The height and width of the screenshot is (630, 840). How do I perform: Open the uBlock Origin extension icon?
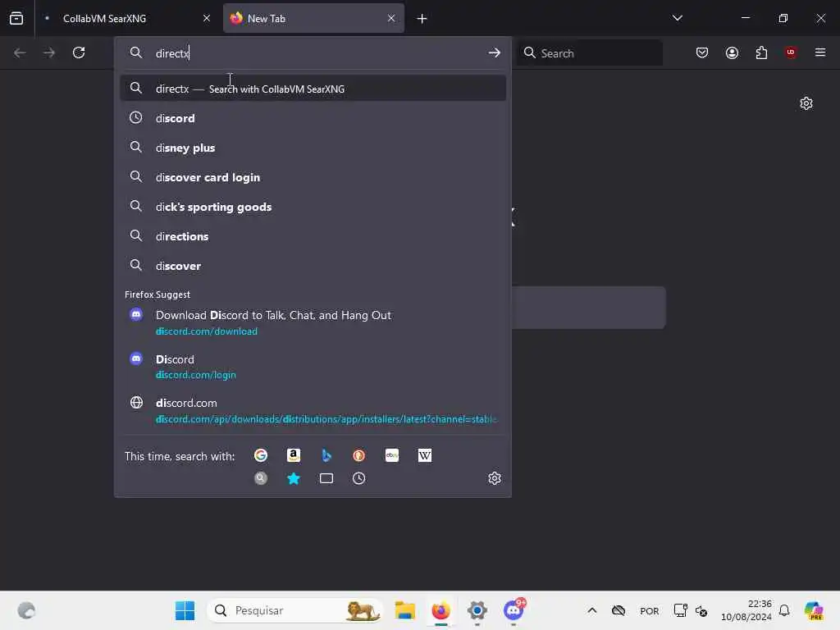[x=791, y=52]
